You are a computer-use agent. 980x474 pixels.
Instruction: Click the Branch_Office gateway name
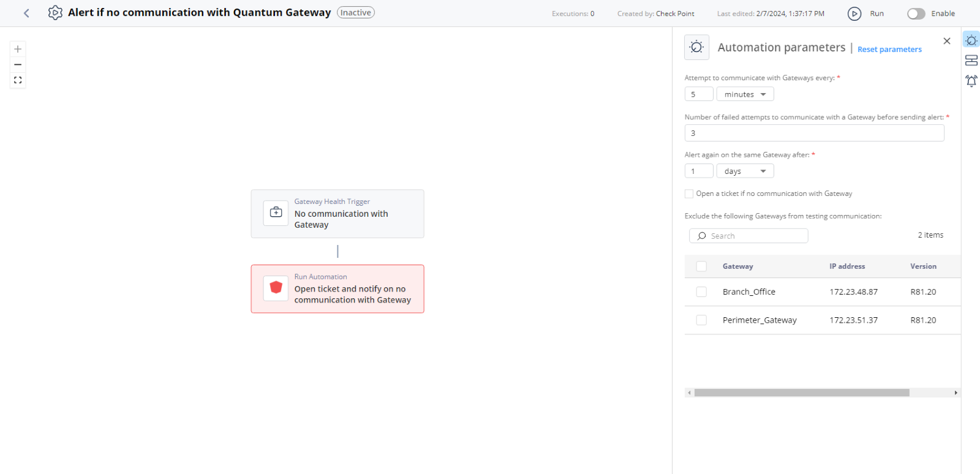coord(748,292)
